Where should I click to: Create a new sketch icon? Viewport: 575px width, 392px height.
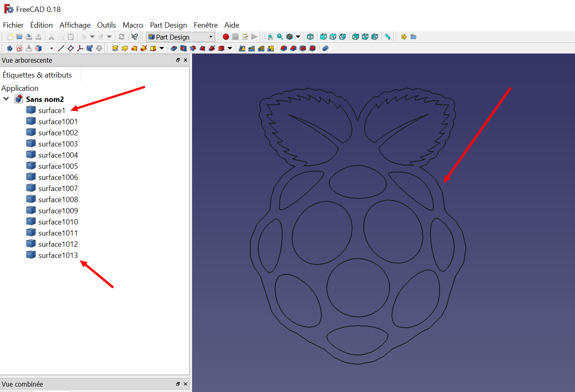pos(19,48)
